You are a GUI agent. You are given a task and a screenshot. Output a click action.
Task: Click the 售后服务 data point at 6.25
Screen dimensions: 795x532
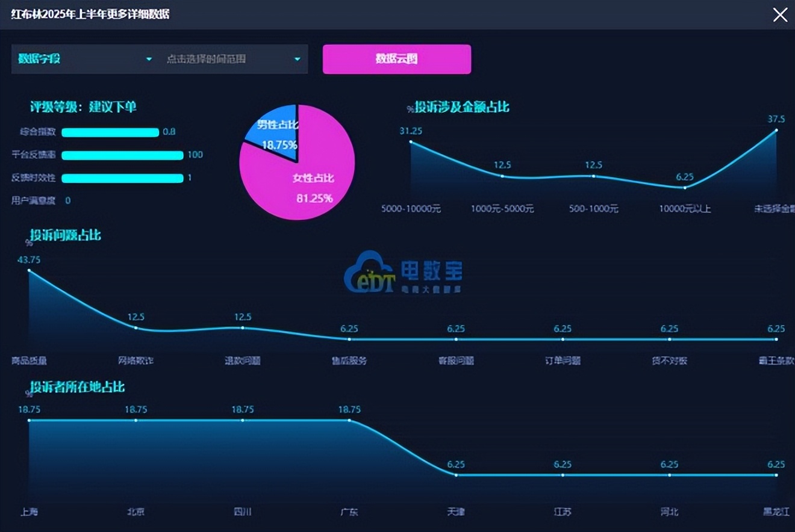349,339
